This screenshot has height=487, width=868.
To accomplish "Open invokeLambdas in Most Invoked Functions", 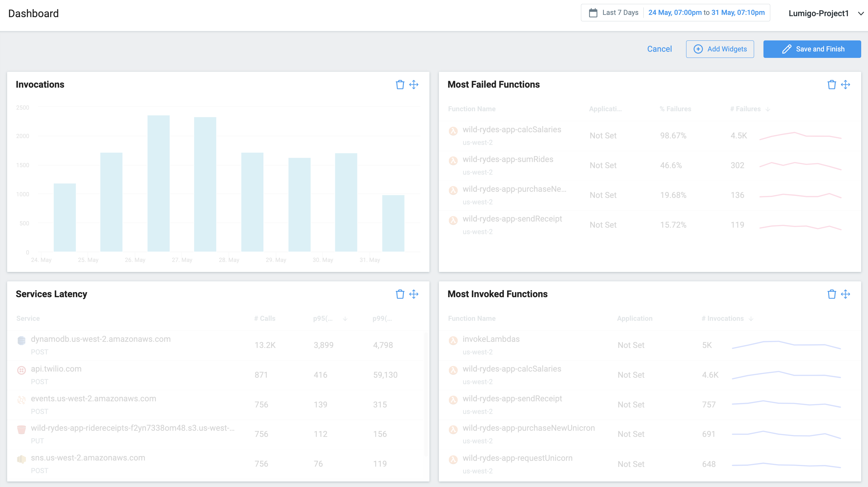I will pos(491,339).
